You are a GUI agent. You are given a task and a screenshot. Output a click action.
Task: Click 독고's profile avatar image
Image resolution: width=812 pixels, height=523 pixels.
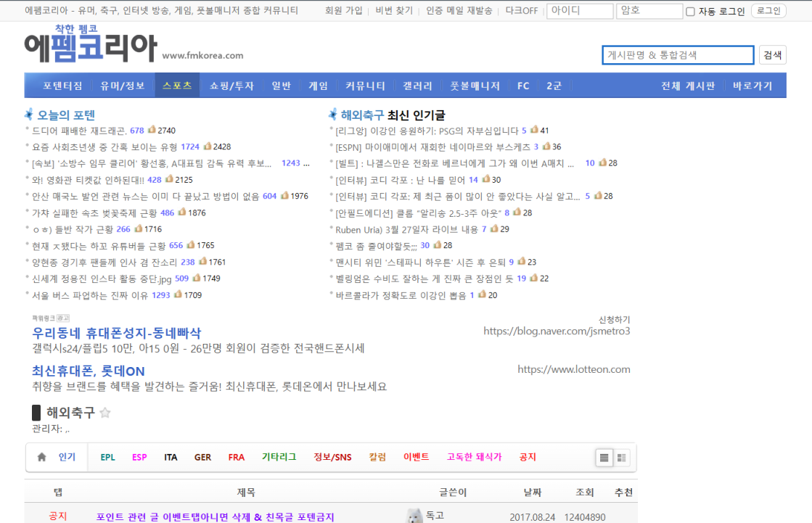414,516
